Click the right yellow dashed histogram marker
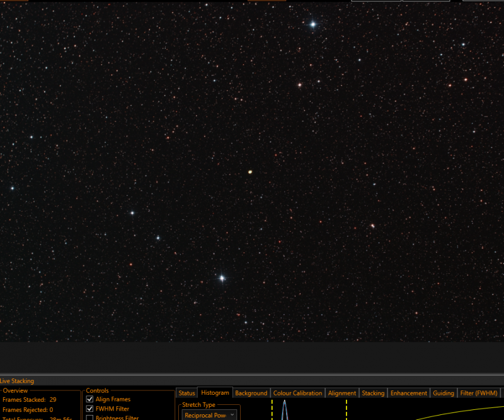 click(346, 410)
